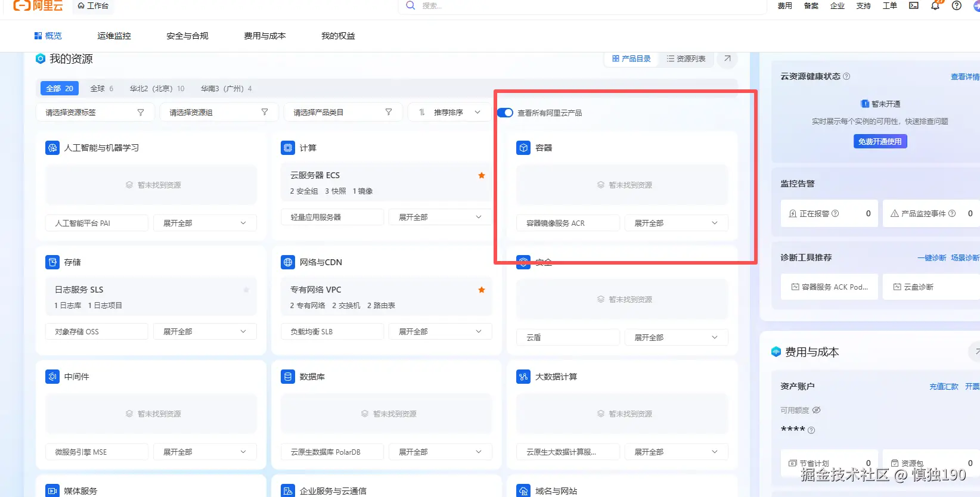Switch to 资源列表 view
980x497 pixels.
(x=686, y=58)
